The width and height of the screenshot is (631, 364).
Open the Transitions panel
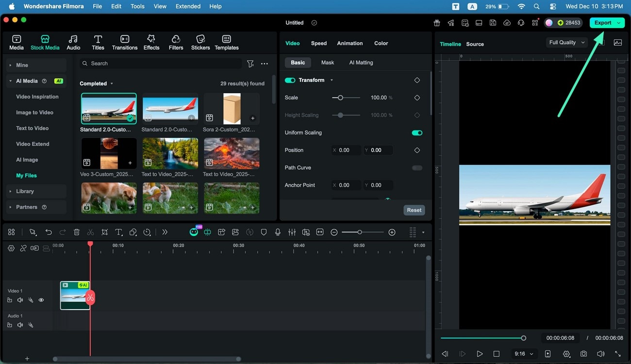point(124,41)
